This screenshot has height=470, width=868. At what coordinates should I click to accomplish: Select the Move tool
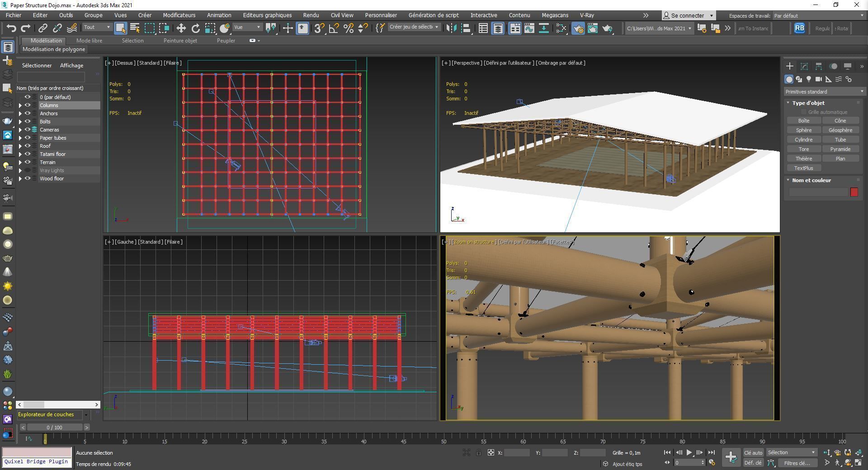coord(181,28)
